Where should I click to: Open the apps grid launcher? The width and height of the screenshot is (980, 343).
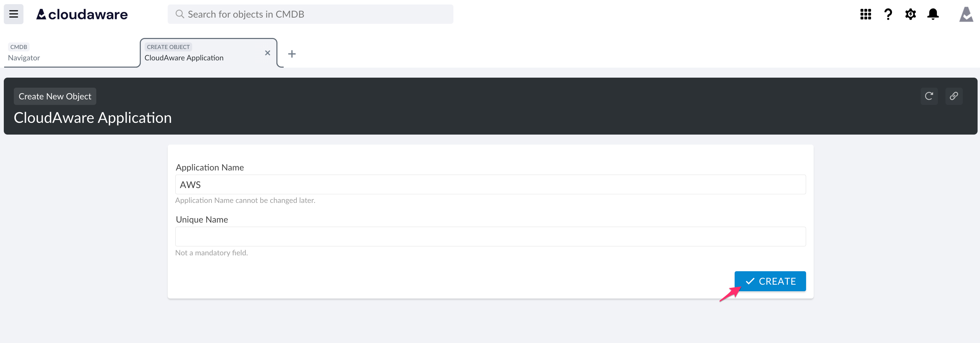[x=865, y=14]
